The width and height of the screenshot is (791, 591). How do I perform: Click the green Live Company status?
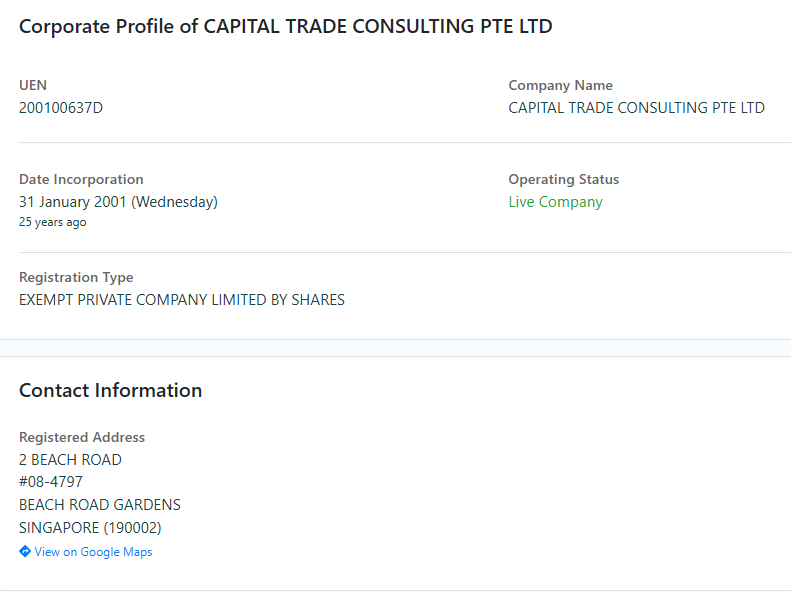coord(555,202)
